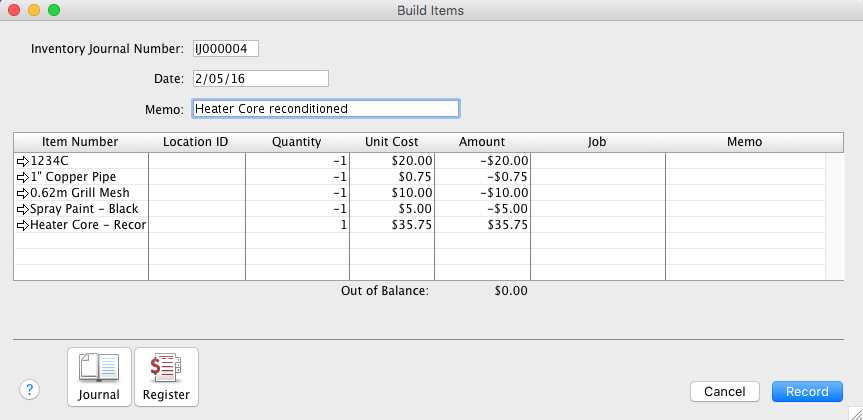
Task: Click the help question mark icon
Action: pos(30,390)
